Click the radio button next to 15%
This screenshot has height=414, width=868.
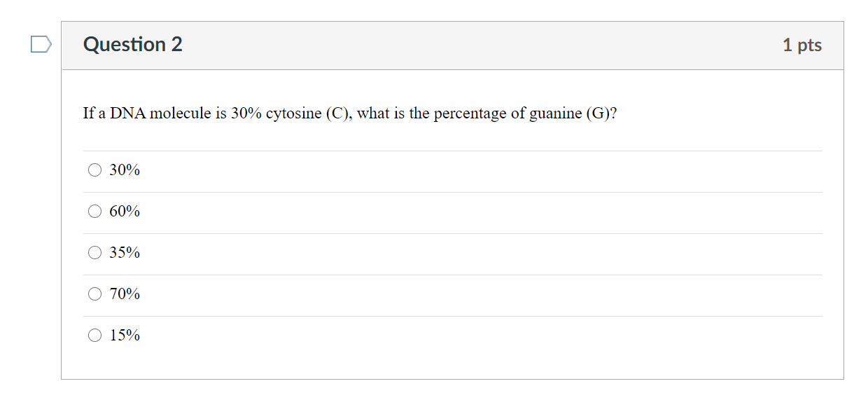(x=94, y=335)
